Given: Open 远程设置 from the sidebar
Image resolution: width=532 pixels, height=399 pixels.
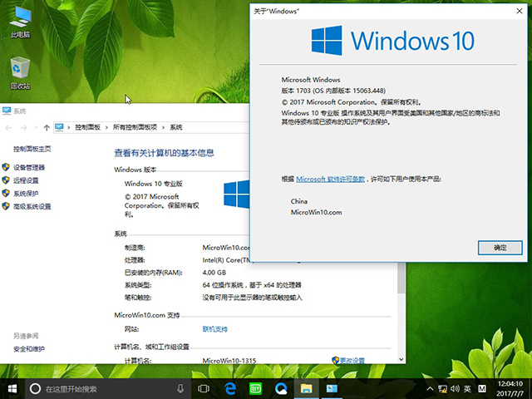Looking at the screenshot, I should [x=26, y=180].
